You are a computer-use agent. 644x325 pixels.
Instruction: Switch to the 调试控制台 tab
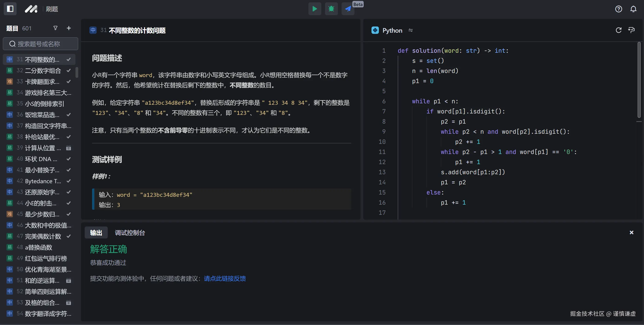(x=130, y=233)
